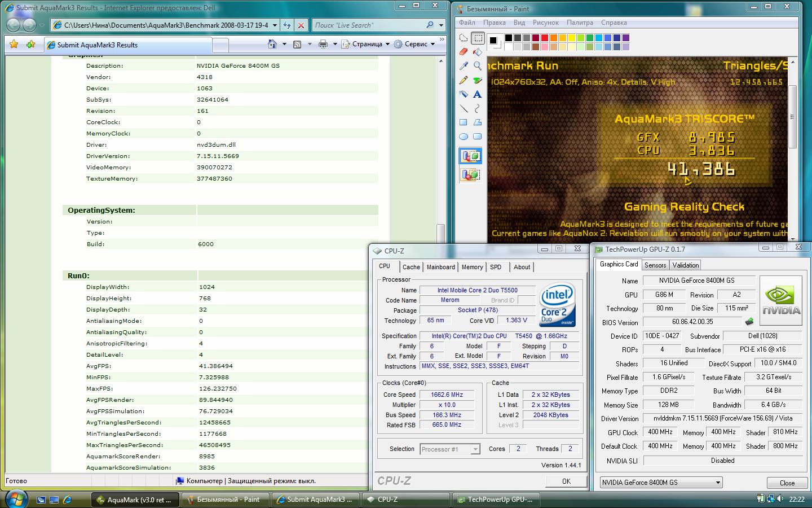This screenshot has height=508, width=812.
Task: Select the rectangular Select tool in Paint
Action: click(478, 38)
